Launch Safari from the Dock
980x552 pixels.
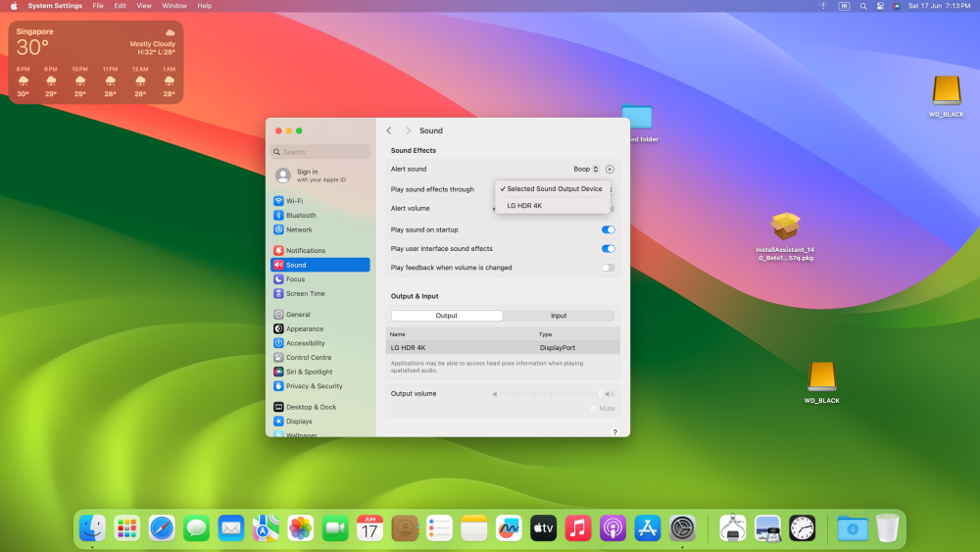click(x=162, y=528)
